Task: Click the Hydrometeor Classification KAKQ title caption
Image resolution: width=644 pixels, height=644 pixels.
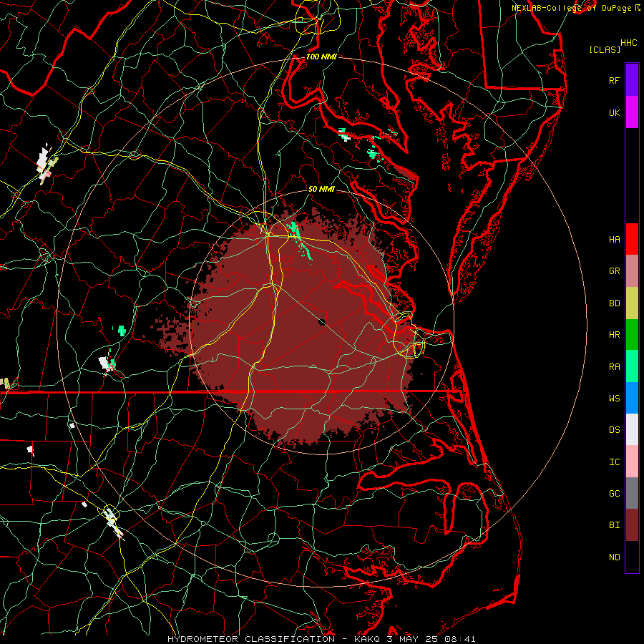Action: [321, 639]
